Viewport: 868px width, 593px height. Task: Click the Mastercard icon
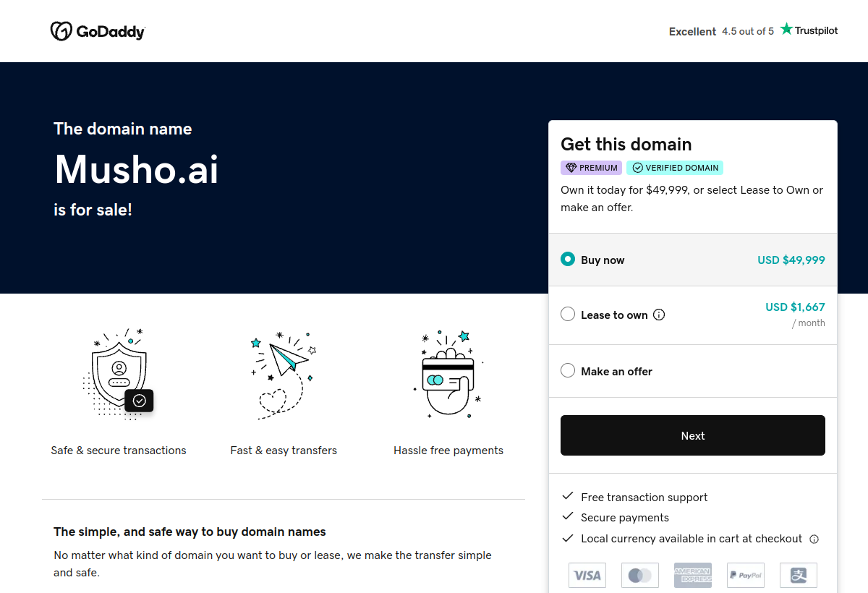tap(640, 576)
